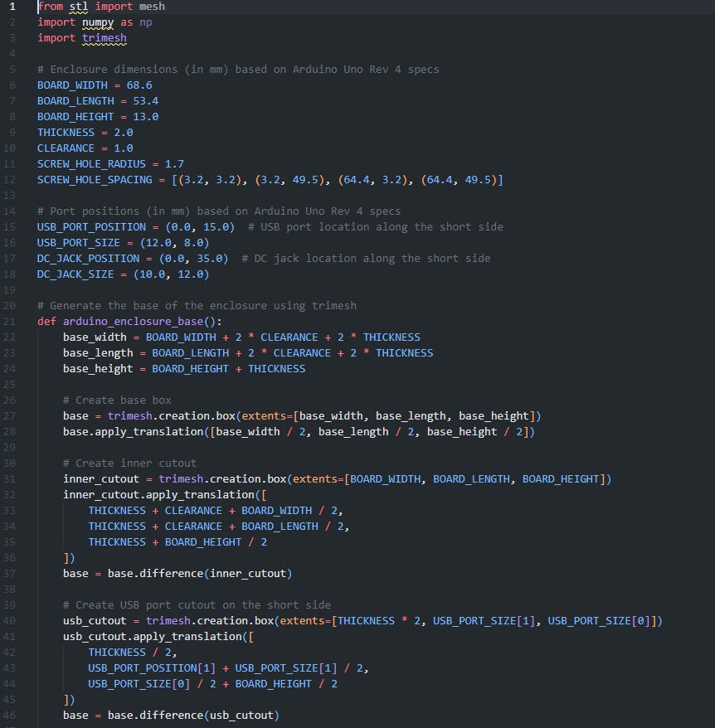Click line number 21 in the gutter
The image size is (715, 728).
pos(9,322)
